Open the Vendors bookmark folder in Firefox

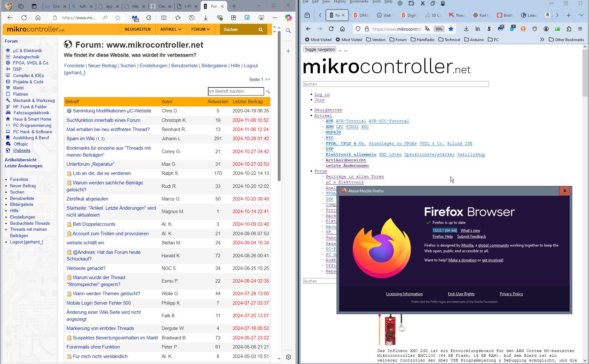pyautogui.click(x=376, y=39)
